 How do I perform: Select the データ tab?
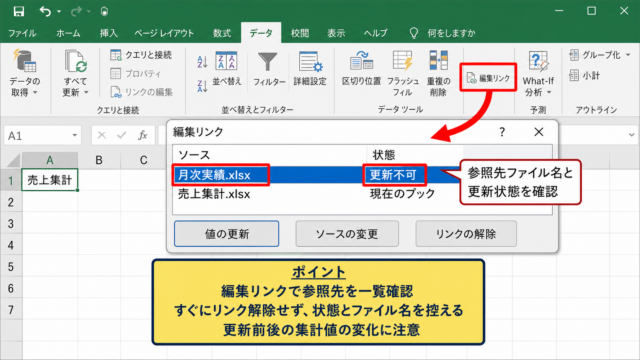[x=261, y=33]
